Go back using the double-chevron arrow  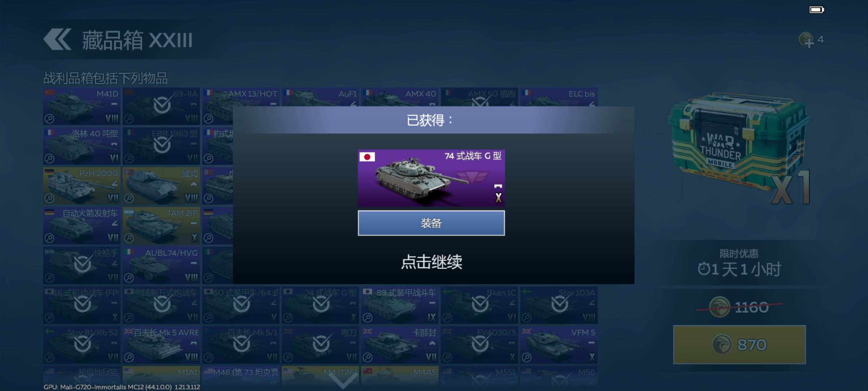[57, 39]
